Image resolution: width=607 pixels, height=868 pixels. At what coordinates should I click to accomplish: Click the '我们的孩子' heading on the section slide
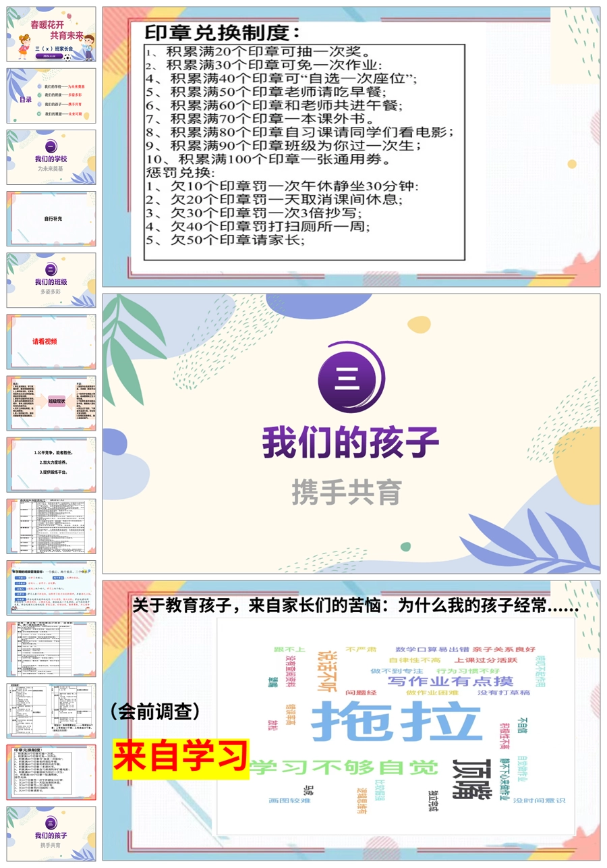pos(351,443)
